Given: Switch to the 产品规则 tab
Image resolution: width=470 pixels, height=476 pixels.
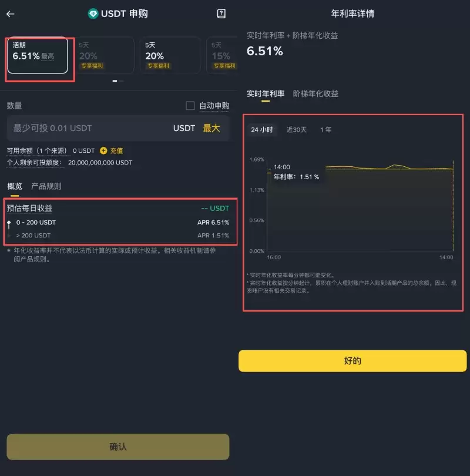Looking at the screenshot, I should 46,186.
